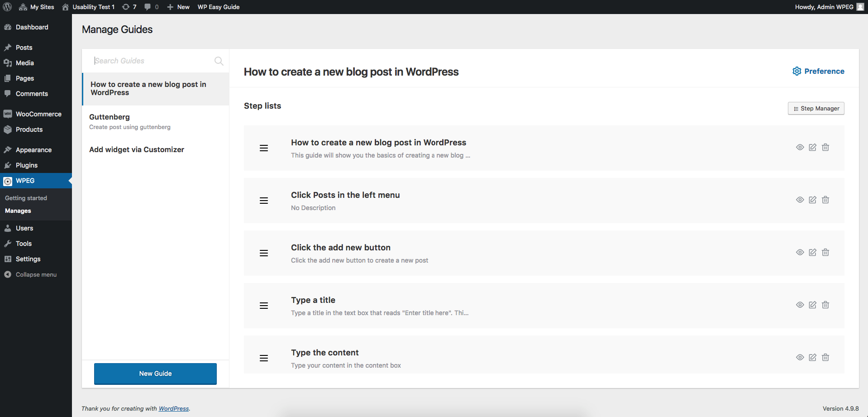Image resolution: width=868 pixels, height=417 pixels.
Task: Click the admin user avatar at top right
Action: (x=860, y=7)
